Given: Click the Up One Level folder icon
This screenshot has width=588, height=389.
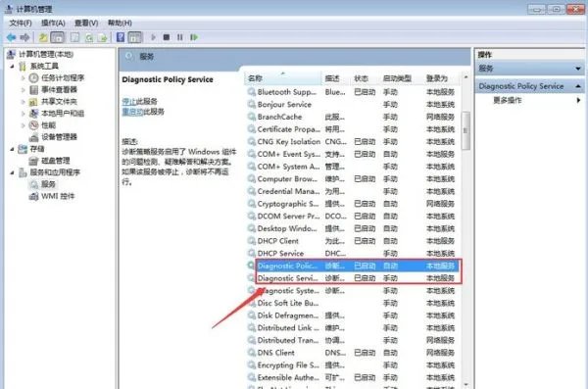Looking at the screenshot, I should [x=43, y=37].
